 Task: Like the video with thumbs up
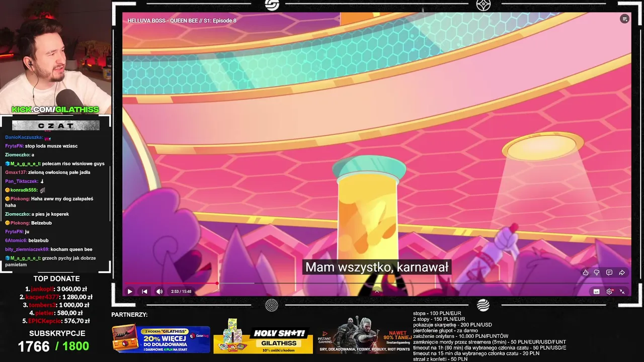(585, 273)
